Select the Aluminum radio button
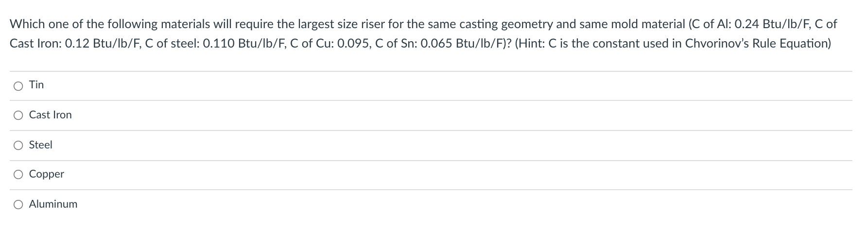868x229 pixels. pyautogui.click(x=18, y=205)
